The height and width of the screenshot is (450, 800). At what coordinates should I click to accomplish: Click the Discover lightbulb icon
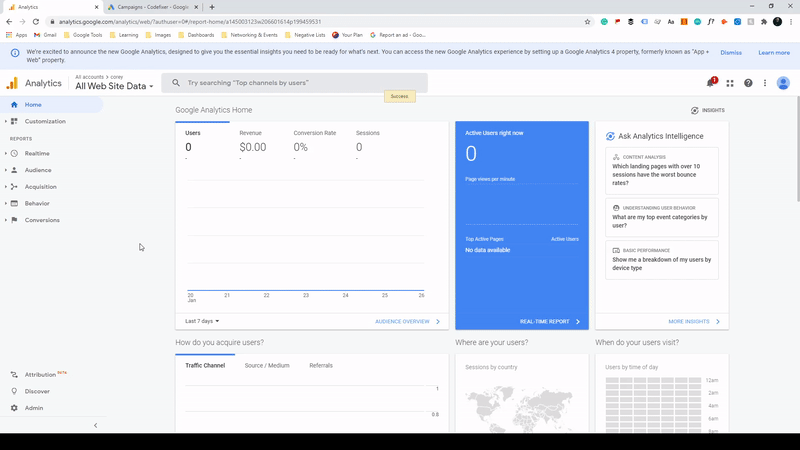(14, 391)
